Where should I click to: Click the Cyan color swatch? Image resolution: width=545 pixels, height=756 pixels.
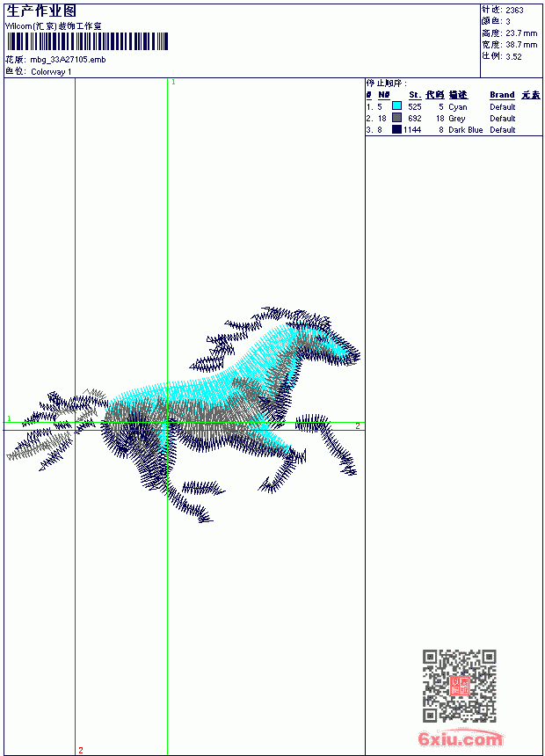coord(396,106)
